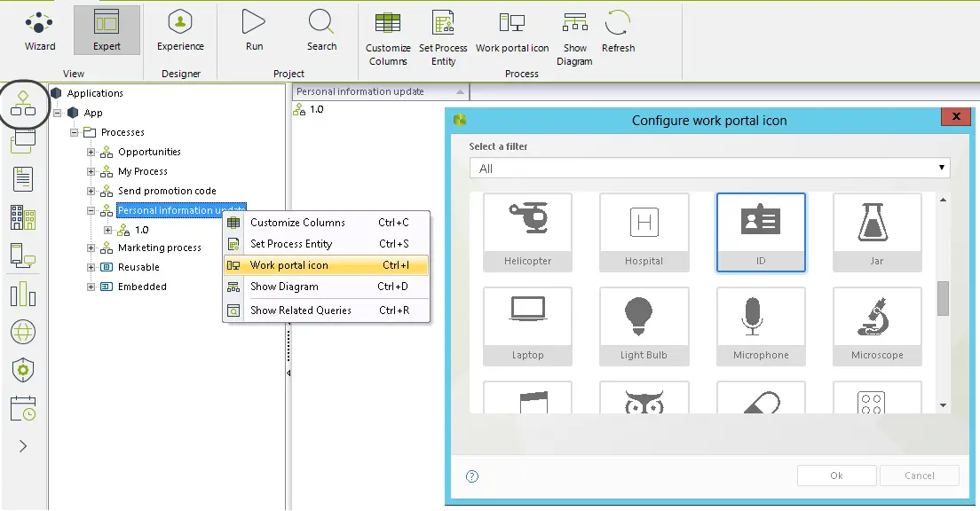Image resolution: width=980 pixels, height=511 pixels.
Task: Select Work portal icon in context menu
Action: pos(327,265)
